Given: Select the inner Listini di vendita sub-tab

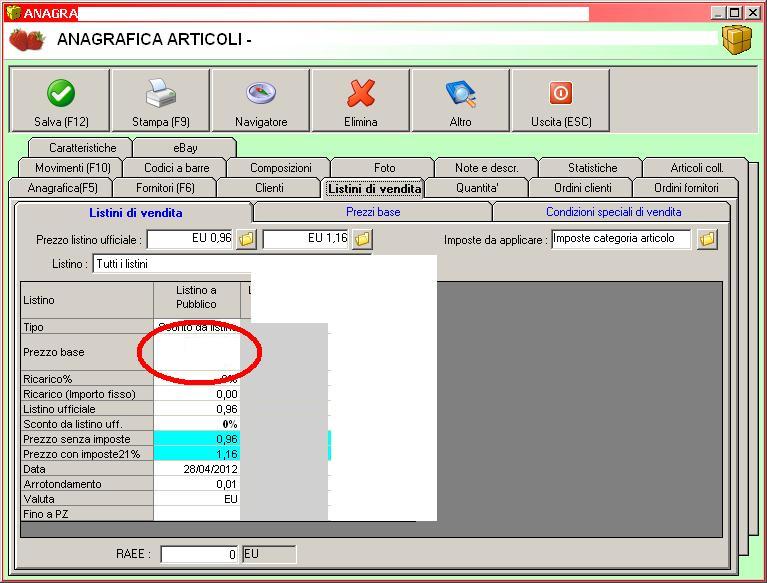Looking at the screenshot, I should click(135, 213).
